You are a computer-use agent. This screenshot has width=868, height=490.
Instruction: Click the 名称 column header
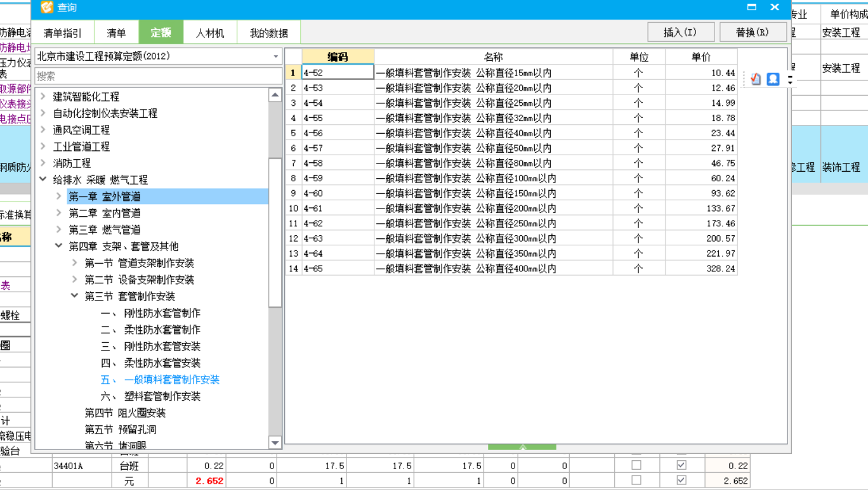pos(493,57)
